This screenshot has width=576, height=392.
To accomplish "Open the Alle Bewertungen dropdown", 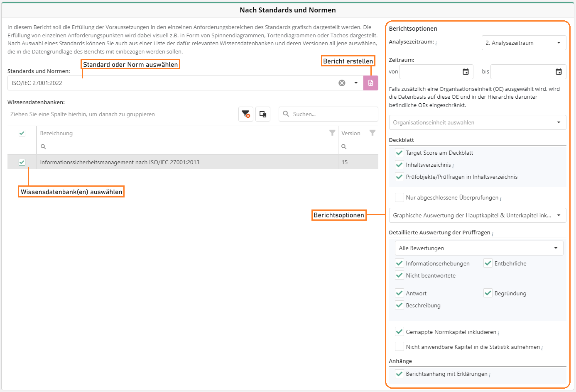I will [x=479, y=248].
